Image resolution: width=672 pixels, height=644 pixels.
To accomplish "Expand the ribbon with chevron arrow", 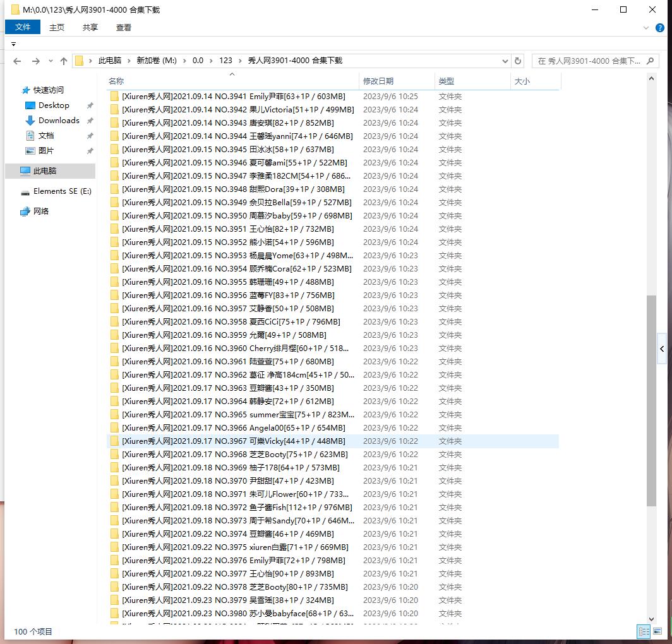I will click(x=646, y=28).
